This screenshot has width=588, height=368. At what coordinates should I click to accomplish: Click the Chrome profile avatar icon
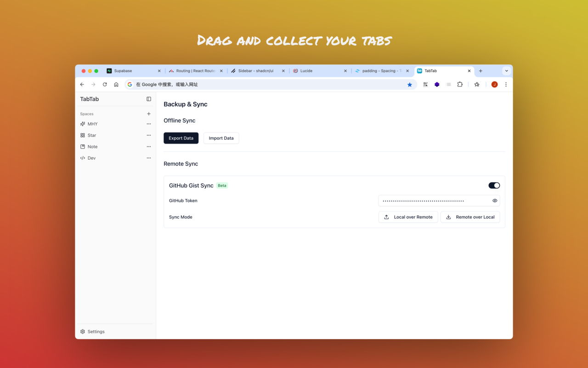(494, 84)
